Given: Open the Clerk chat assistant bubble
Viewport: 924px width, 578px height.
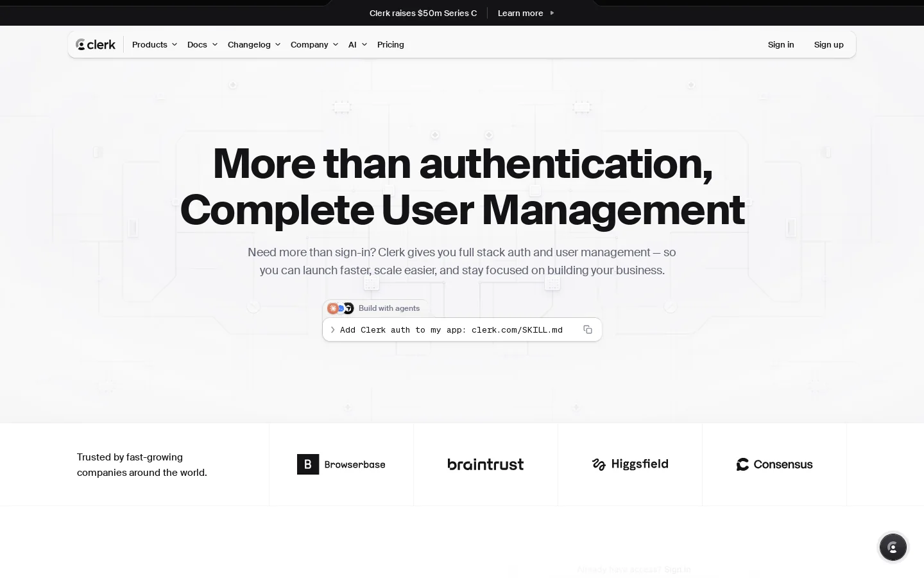Looking at the screenshot, I should [x=893, y=547].
